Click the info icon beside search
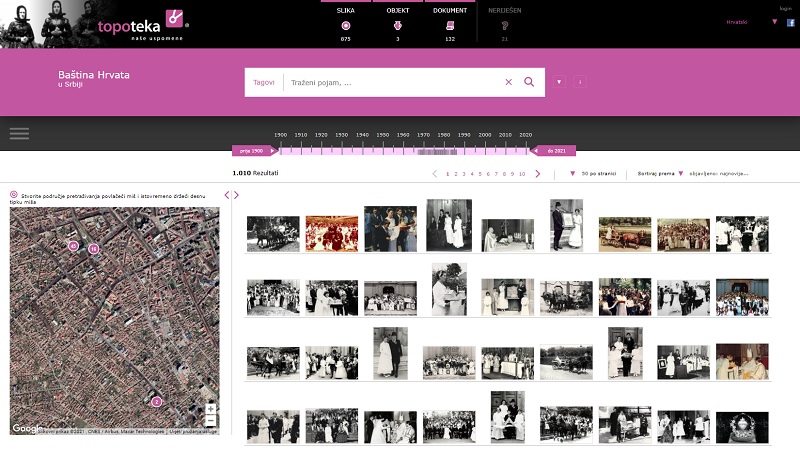 click(580, 82)
